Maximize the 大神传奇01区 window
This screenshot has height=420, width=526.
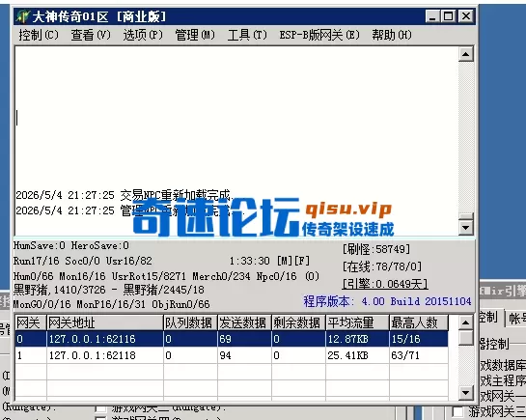pyautogui.click(x=449, y=16)
